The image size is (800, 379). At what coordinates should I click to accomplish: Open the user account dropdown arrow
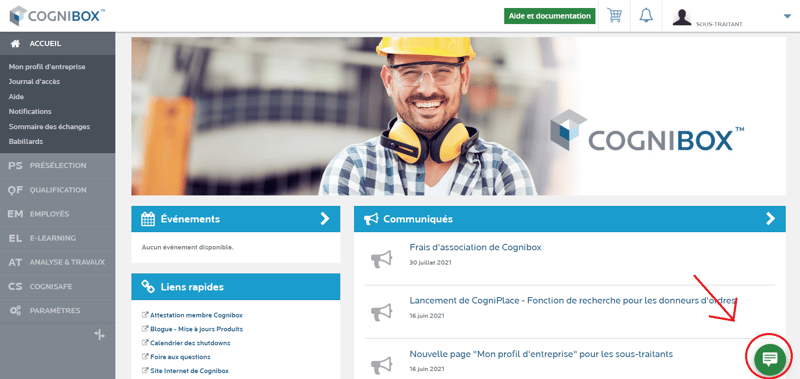click(x=786, y=16)
